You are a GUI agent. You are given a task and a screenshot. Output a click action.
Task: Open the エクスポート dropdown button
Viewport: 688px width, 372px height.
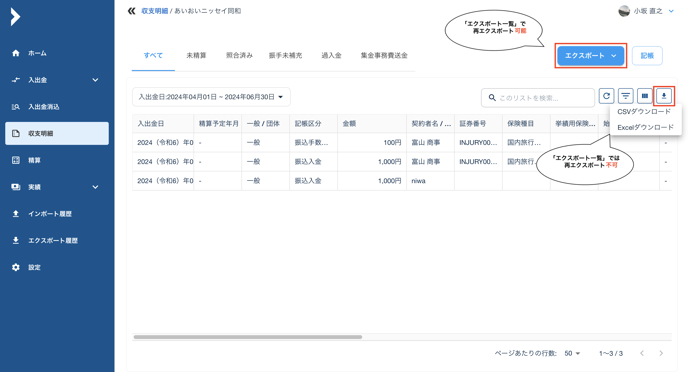[x=591, y=56]
